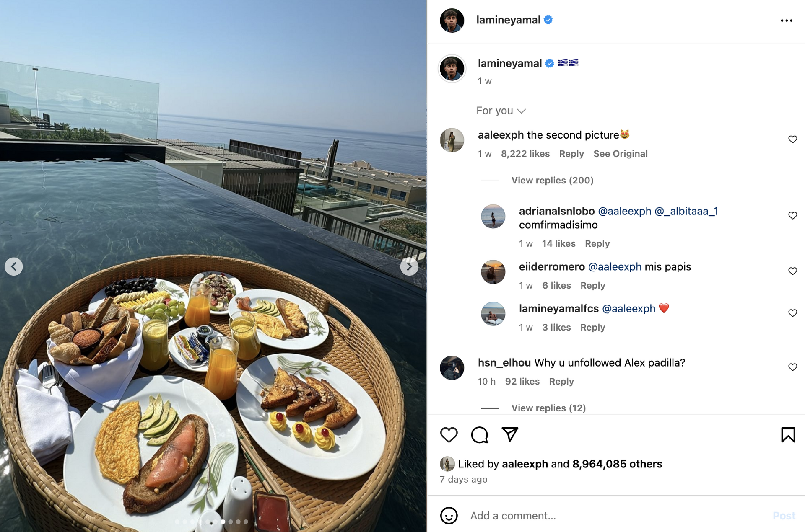805x532 pixels.
Task: Go to the next photo in carousel
Action: (409, 266)
